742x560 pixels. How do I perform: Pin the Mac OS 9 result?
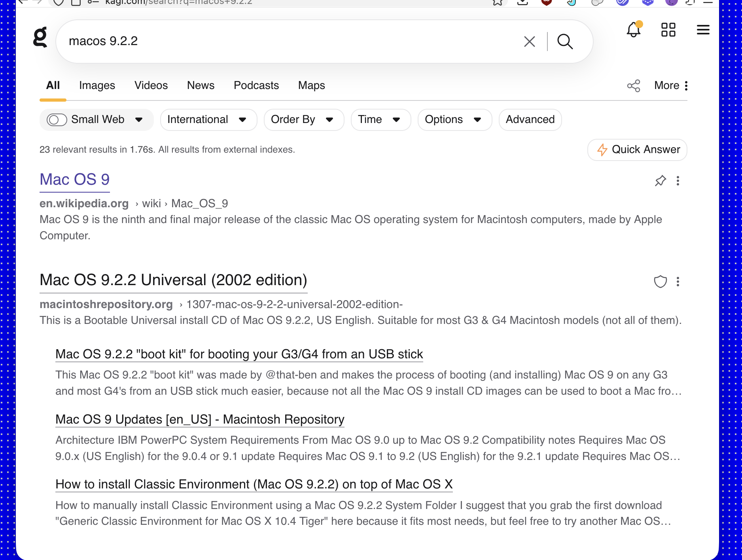click(x=660, y=181)
